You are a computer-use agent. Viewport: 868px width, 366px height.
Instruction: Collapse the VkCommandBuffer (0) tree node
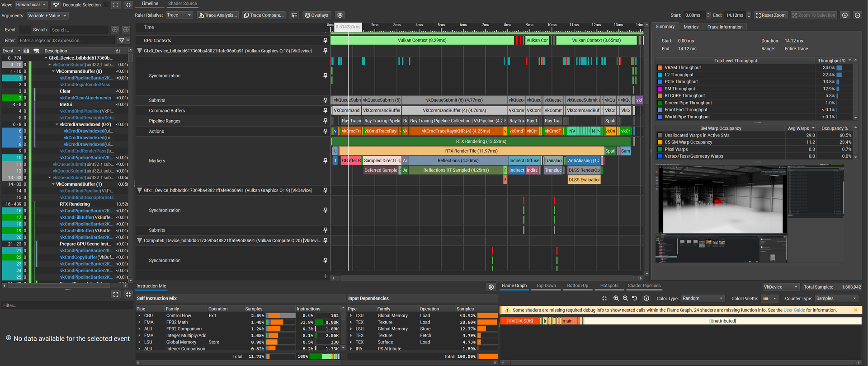point(53,71)
